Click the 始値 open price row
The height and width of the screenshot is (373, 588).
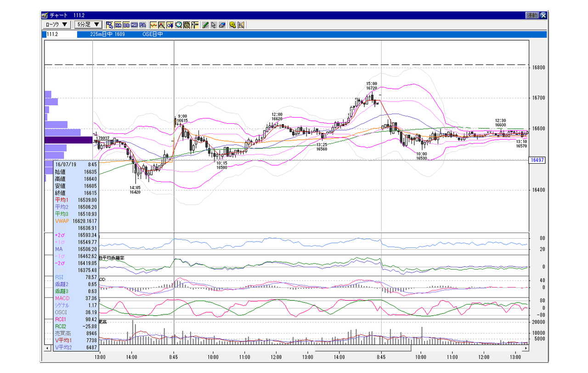pos(76,172)
